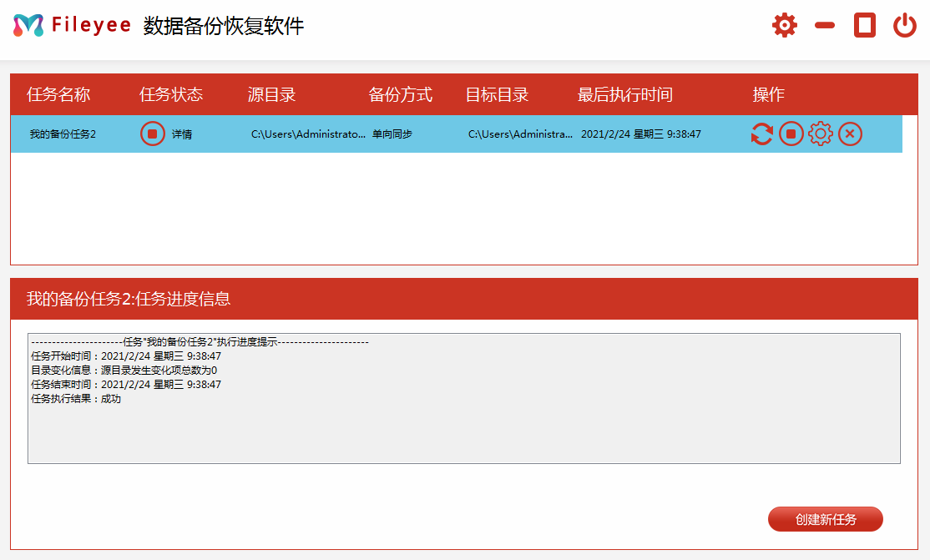
Task: Open the 详情 details link
Action: 182,134
